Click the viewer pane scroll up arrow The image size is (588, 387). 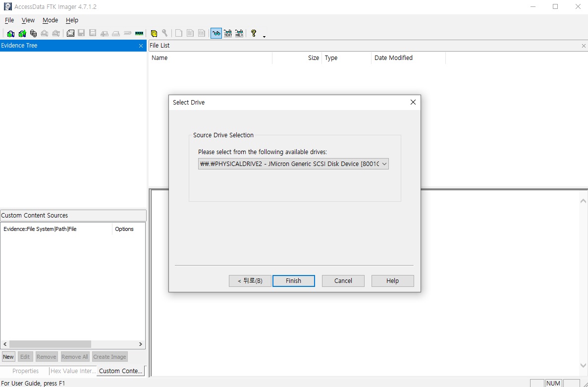coord(583,201)
